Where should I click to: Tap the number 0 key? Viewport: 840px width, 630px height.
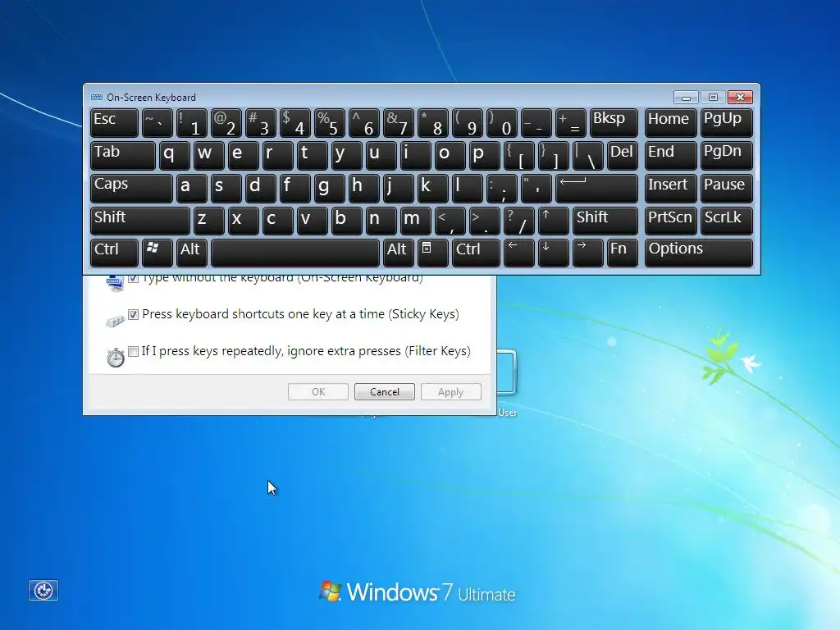coord(502,123)
